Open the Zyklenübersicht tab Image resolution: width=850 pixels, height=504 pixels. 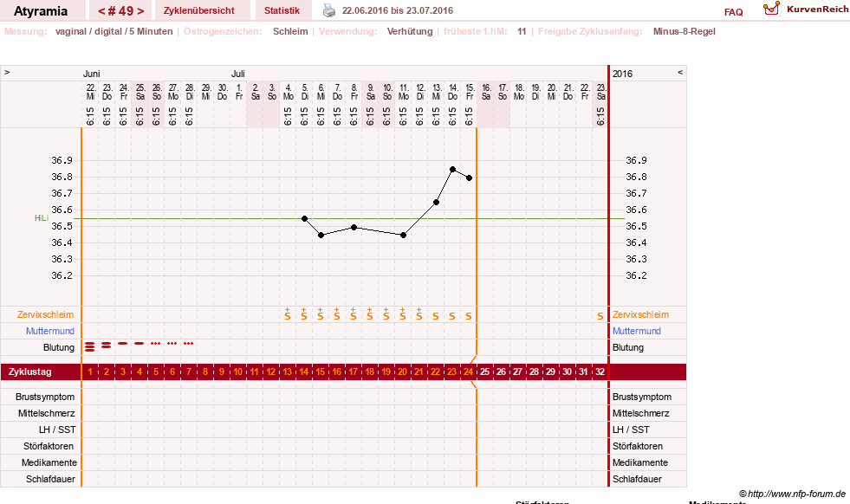pyautogui.click(x=199, y=10)
